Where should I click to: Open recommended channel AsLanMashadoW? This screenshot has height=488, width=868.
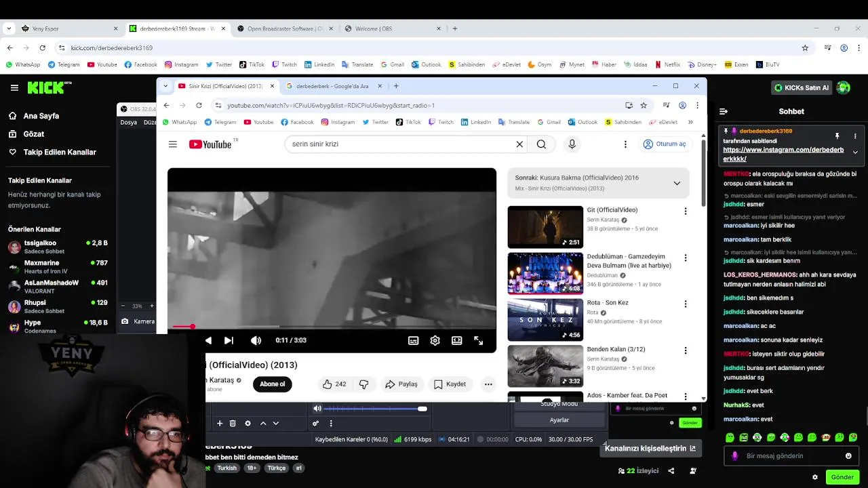point(58,287)
